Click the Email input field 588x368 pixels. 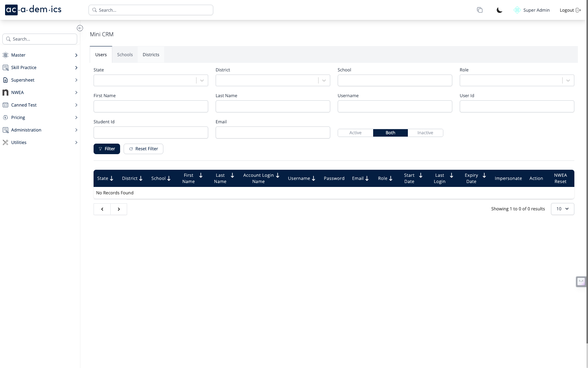[273, 133]
